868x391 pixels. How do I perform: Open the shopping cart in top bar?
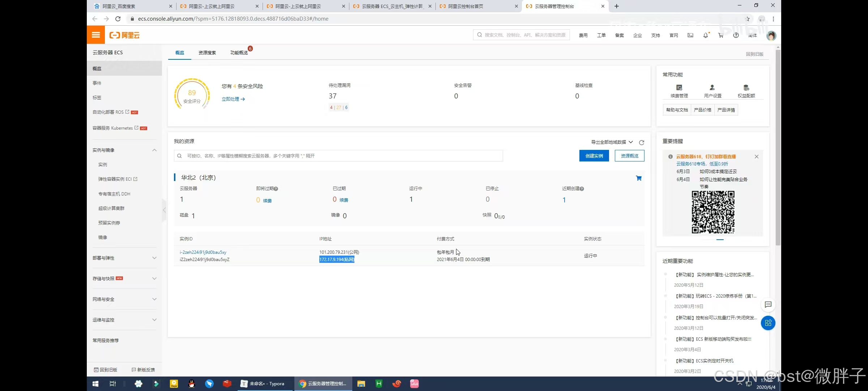pyautogui.click(x=720, y=35)
